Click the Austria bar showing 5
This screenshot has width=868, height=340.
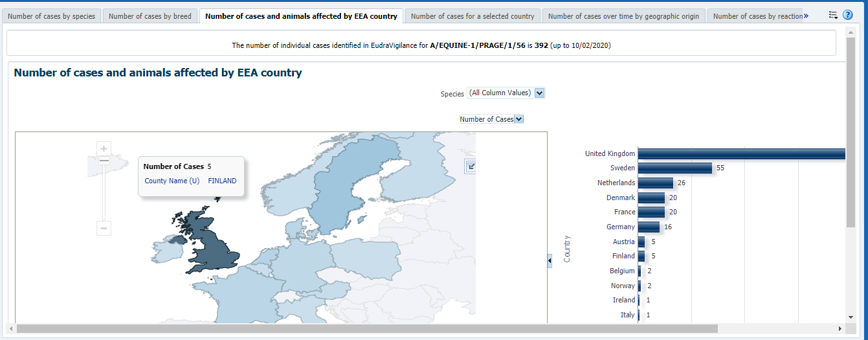click(641, 242)
